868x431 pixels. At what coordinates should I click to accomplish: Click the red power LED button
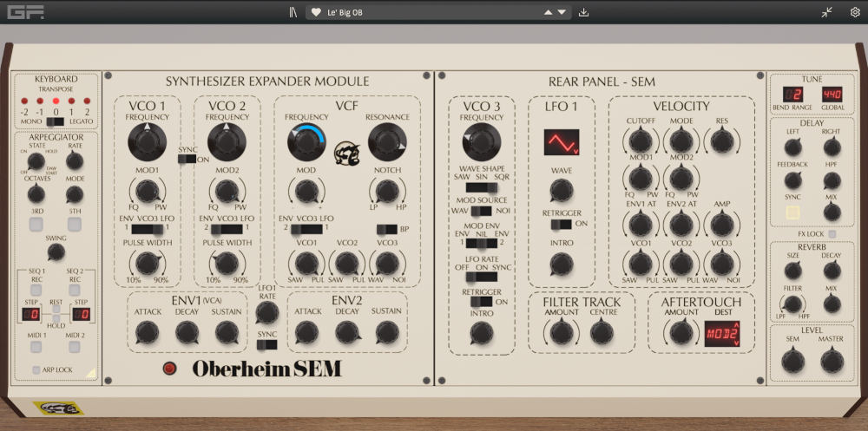pyautogui.click(x=169, y=369)
